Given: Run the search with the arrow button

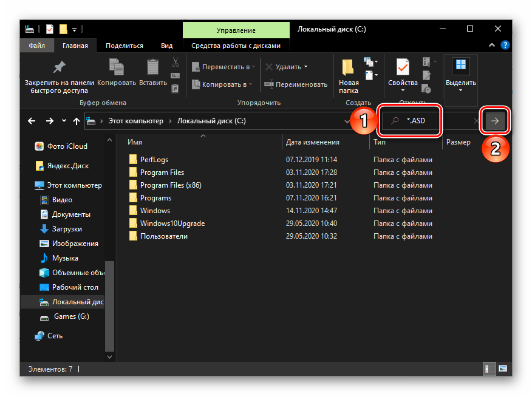Looking at the screenshot, I should (x=495, y=121).
